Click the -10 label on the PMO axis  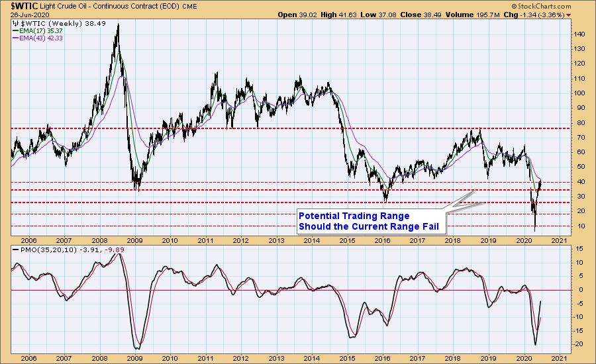point(579,317)
